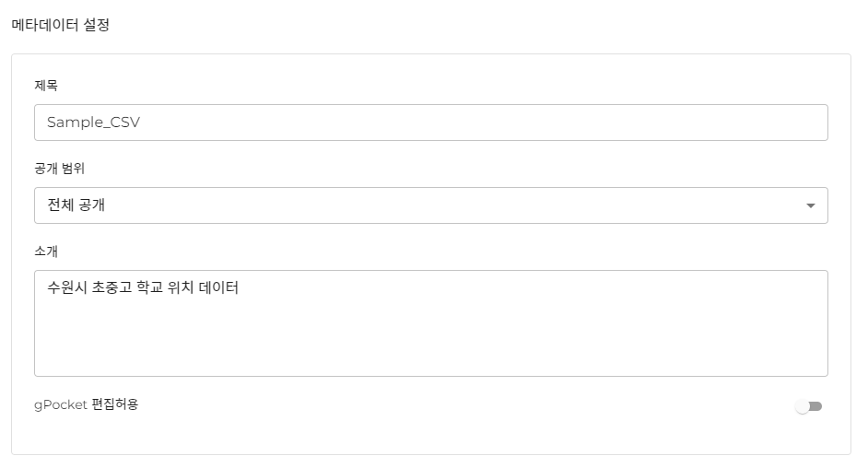
Task: Toggle the gPocket 편집허용 switch
Action: (808, 406)
